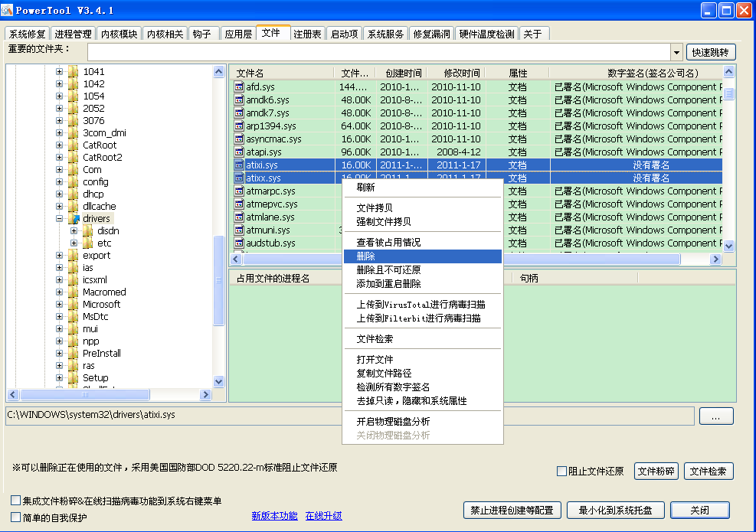The width and height of the screenshot is (756, 532).
Task: Enable the 阻止文件还原 checkbox
Action: 561,472
